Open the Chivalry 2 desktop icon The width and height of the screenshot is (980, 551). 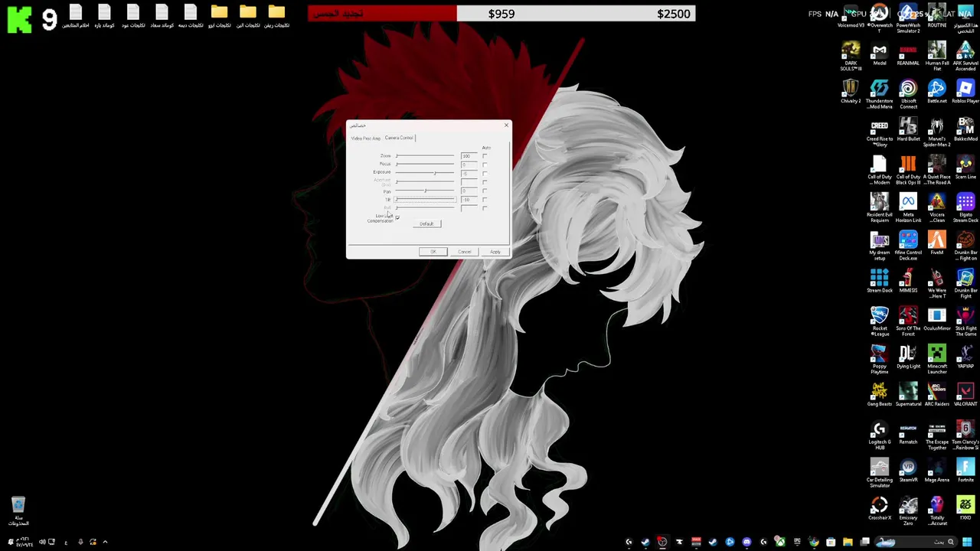(x=851, y=91)
